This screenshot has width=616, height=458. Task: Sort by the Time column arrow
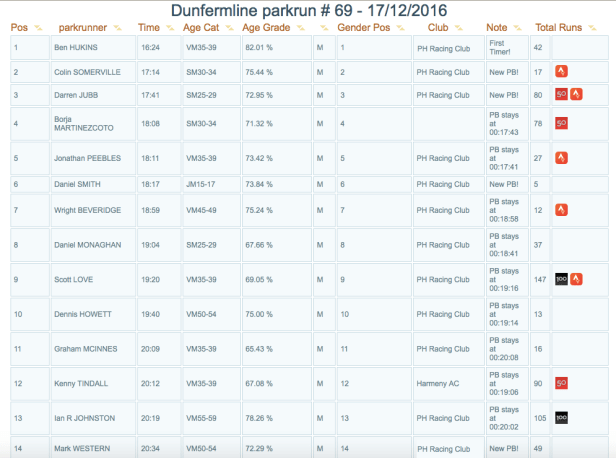(x=170, y=28)
